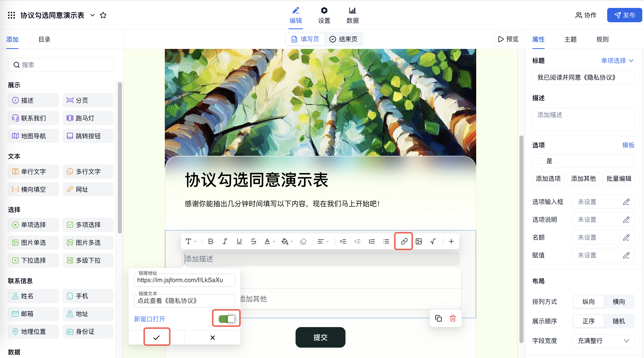
Task: Star the form as favorite
Action: pos(103,15)
